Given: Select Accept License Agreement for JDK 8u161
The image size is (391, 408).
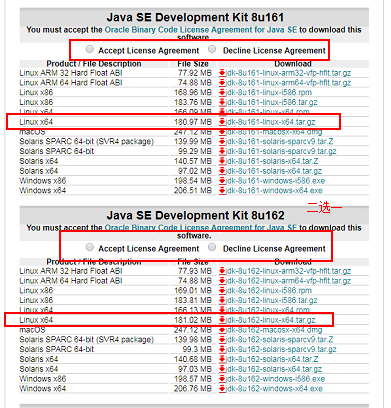Looking at the screenshot, I should (90, 49).
